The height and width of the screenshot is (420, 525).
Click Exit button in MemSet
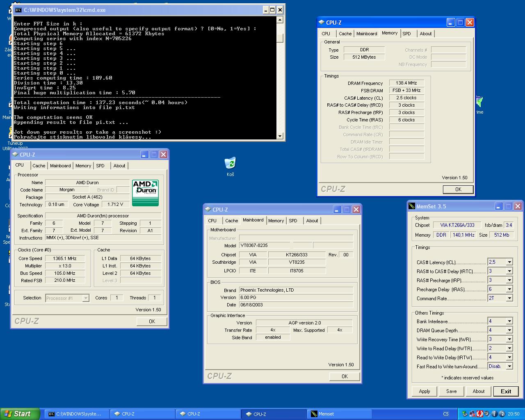(x=506, y=391)
